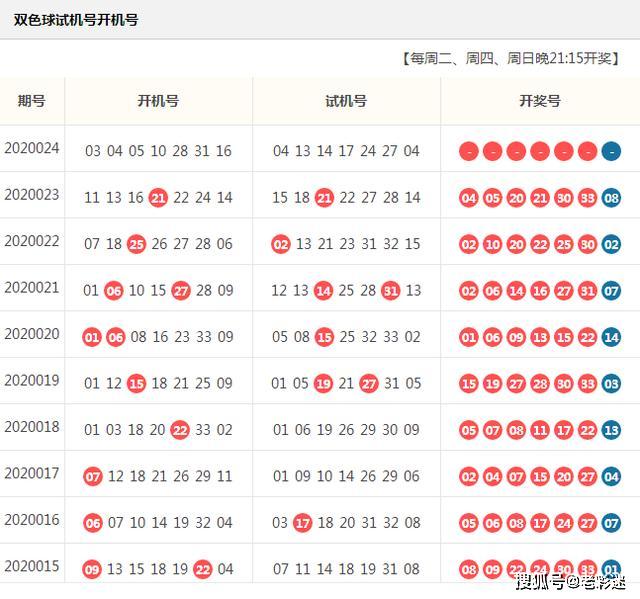Click red ball 31 in 2020021 试机号
This screenshot has width=640, height=599.
[391, 291]
